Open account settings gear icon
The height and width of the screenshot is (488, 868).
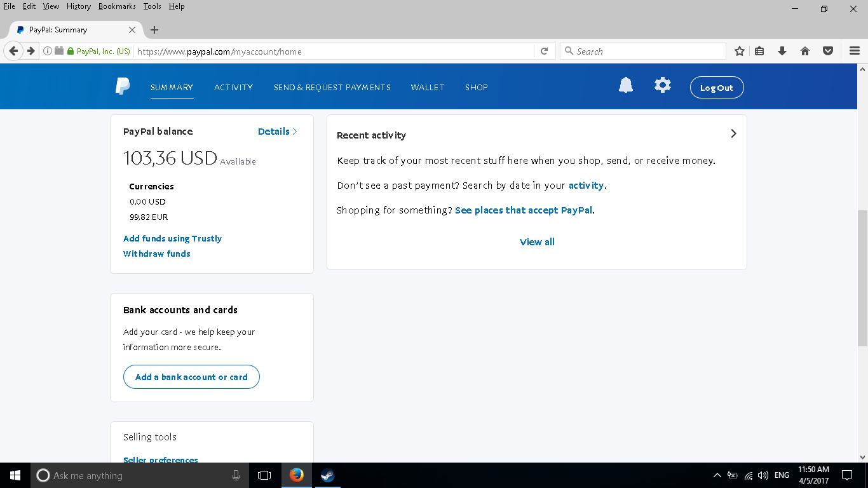(x=663, y=85)
